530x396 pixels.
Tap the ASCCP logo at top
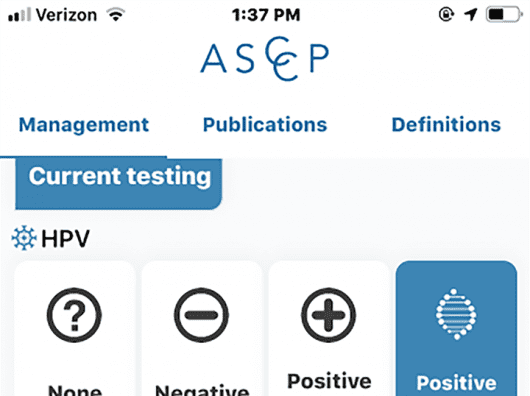click(265, 59)
